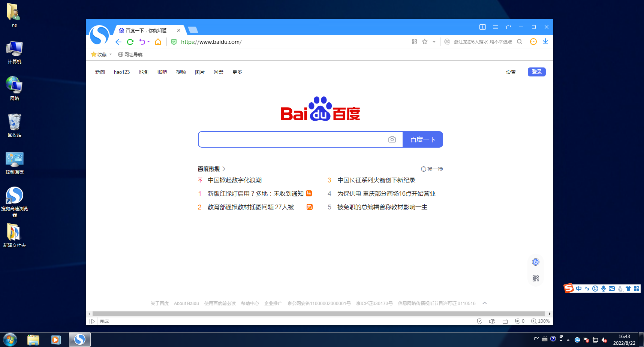Screen dimensions: 644x347
Task: Click the status bar security shield icon
Action: (479, 321)
